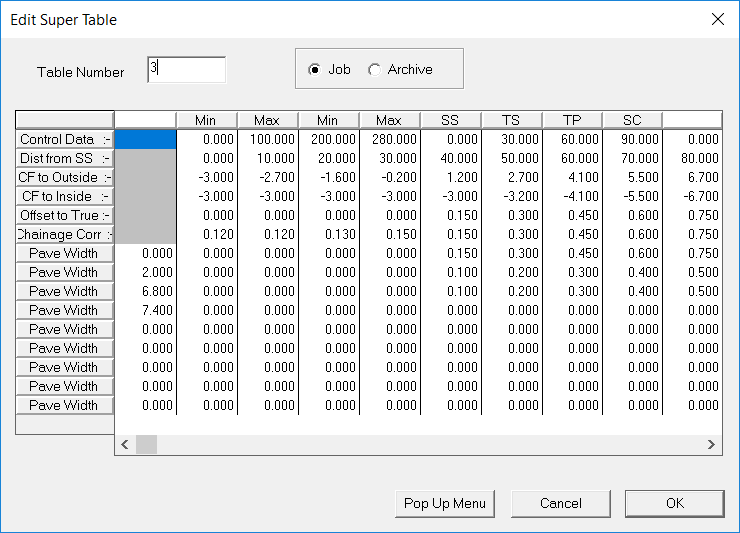This screenshot has height=533, width=740.
Task: Click the TP column header
Action: [x=572, y=120]
